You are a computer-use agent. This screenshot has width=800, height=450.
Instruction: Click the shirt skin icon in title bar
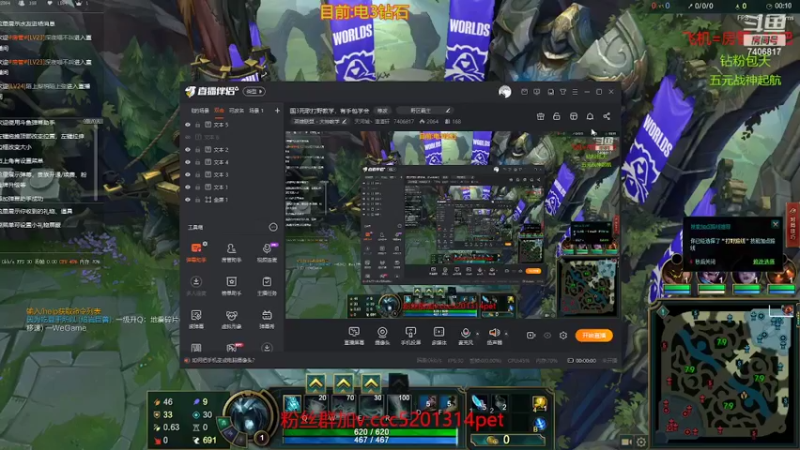click(563, 92)
